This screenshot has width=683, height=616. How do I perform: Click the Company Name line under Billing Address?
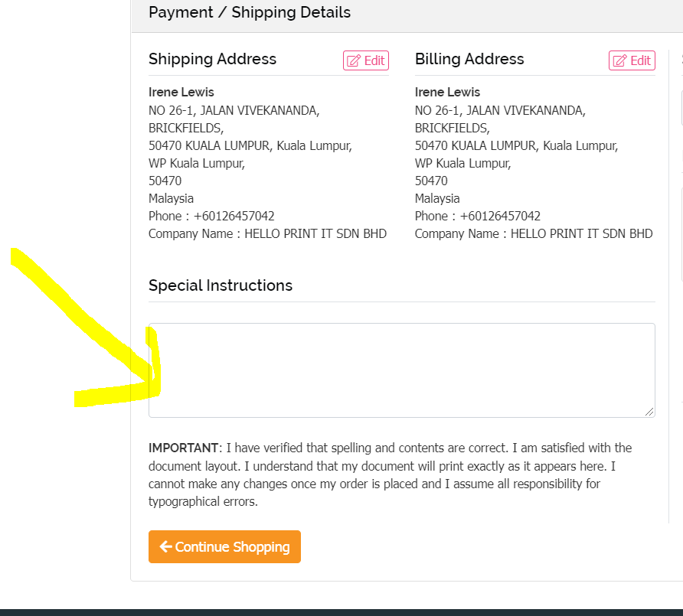(x=534, y=234)
